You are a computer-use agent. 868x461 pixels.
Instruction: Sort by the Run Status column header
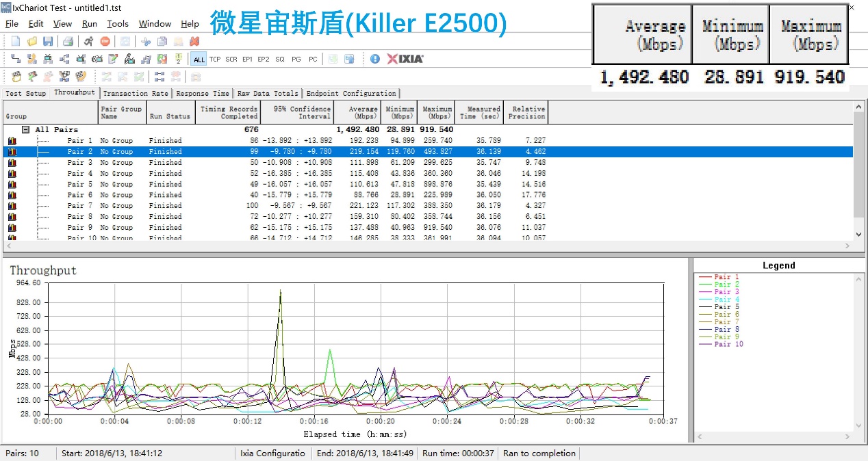point(170,112)
